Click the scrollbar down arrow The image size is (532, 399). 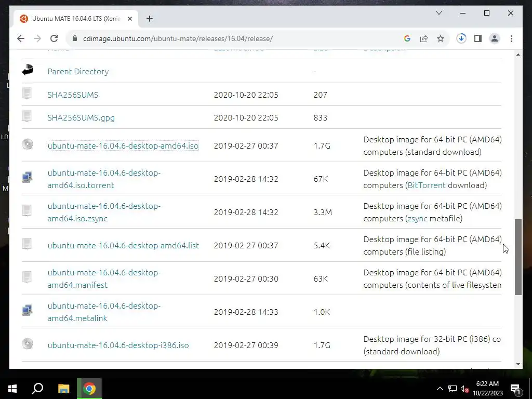point(518,364)
